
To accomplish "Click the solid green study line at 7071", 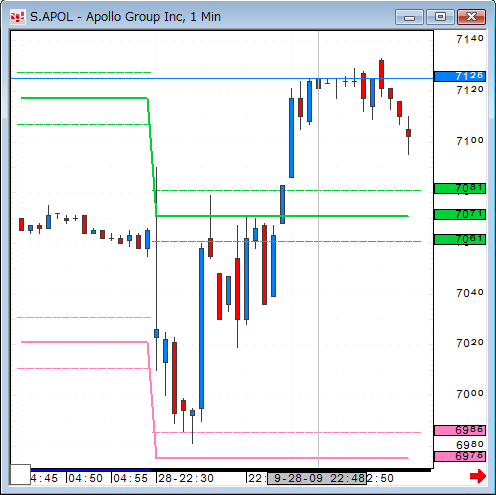I will 282,216.
